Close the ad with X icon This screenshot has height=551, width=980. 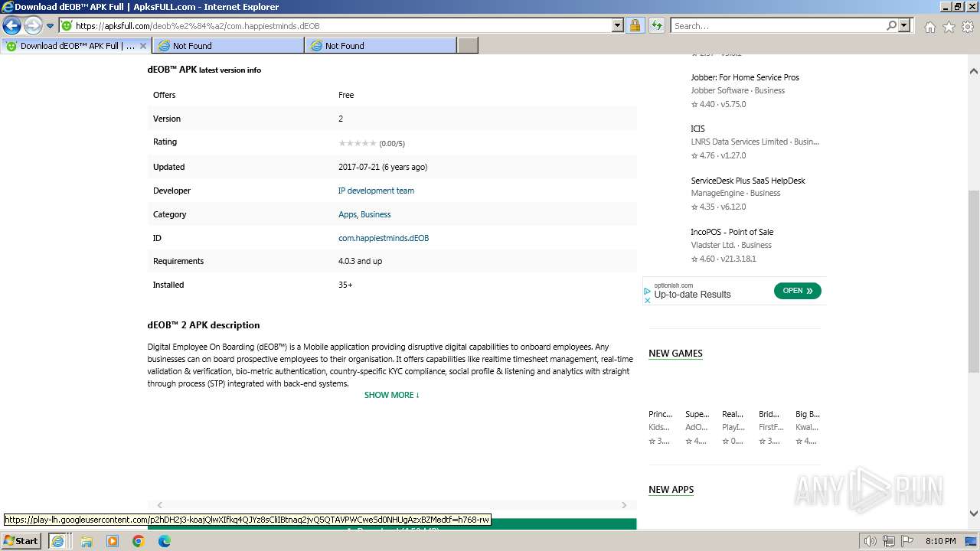click(647, 300)
